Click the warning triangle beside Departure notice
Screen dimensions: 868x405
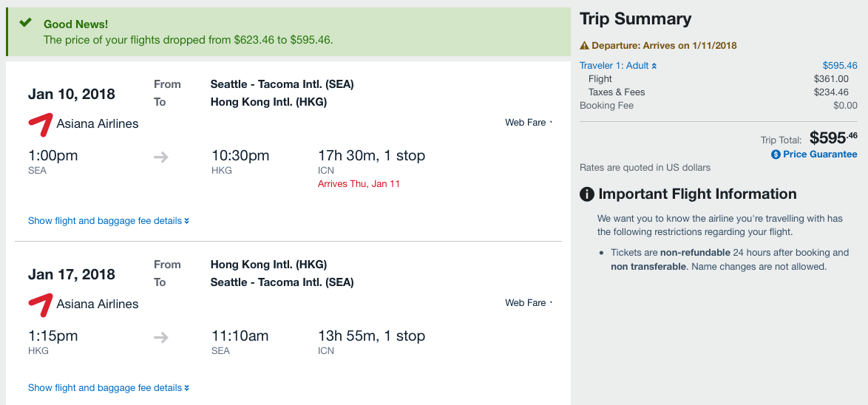point(584,46)
